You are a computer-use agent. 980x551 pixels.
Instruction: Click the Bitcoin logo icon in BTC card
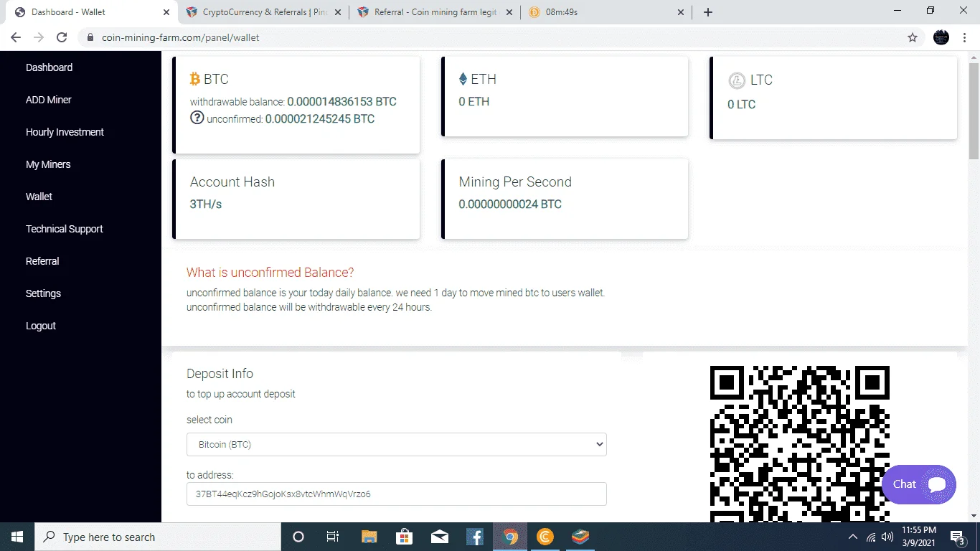tap(195, 79)
